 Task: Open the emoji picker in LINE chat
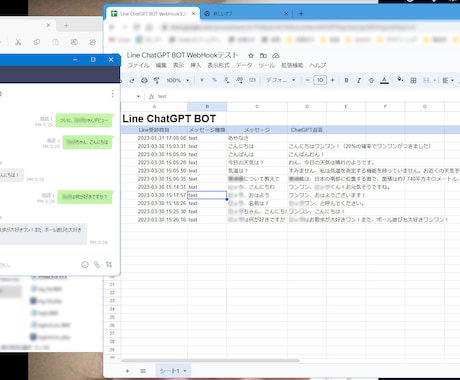[x=85, y=265]
